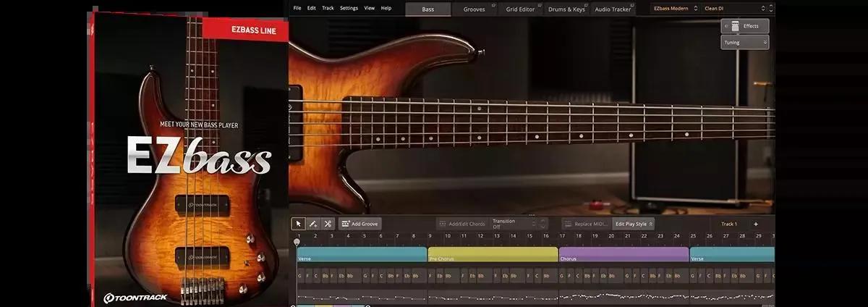Click first F chord in Pre Chorus
The image size is (868, 307).
(x=431, y=276)
